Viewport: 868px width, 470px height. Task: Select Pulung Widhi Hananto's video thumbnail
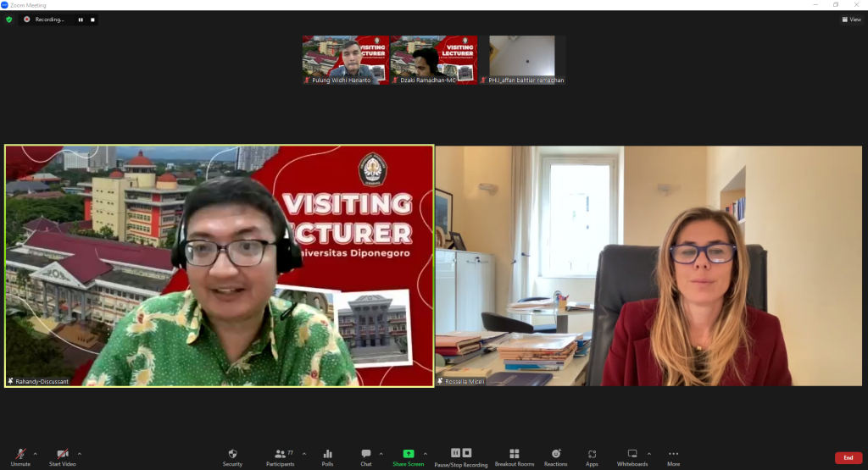[x=346, y=60]
